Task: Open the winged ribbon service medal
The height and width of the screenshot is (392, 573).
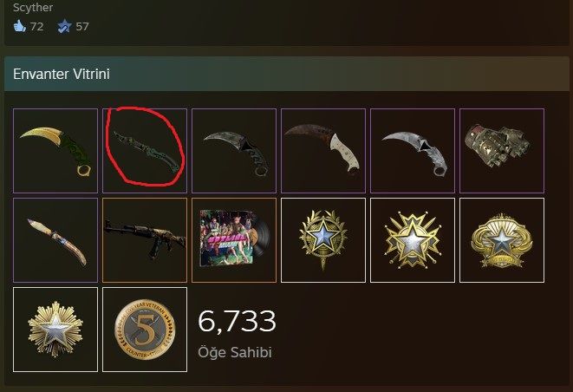Action: [502, 240]
